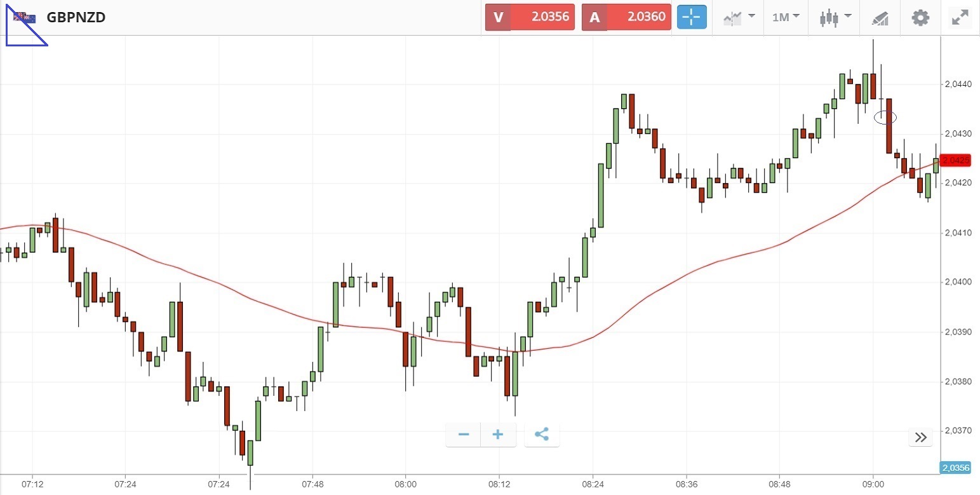Viewport: 980px width, 495px height.
Task: Click the red current price label 2.0425
Action: pyautogui.click(x=955, y=160)
